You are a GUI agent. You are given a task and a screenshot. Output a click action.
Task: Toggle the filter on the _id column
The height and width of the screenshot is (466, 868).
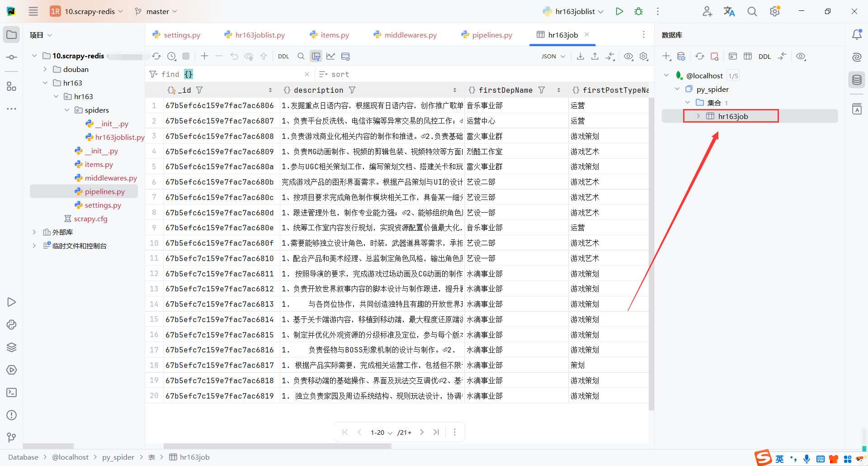click(x=199, y=90)
